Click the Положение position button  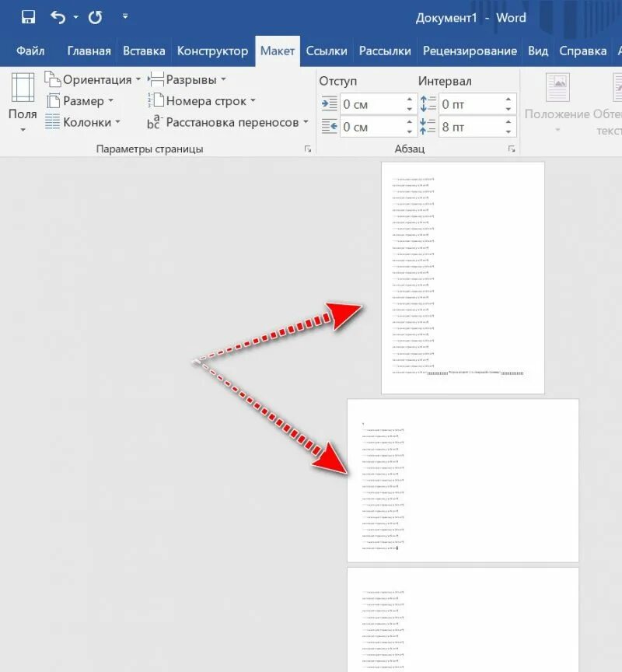557,103
